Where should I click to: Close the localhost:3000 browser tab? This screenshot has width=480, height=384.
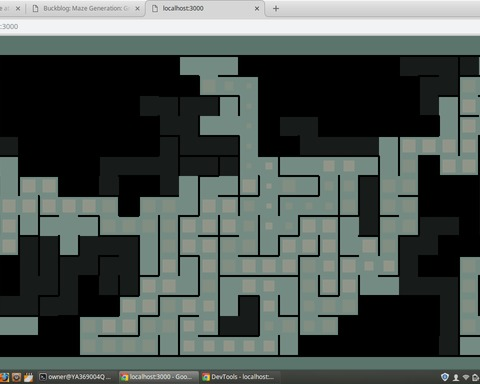point(257,9)
